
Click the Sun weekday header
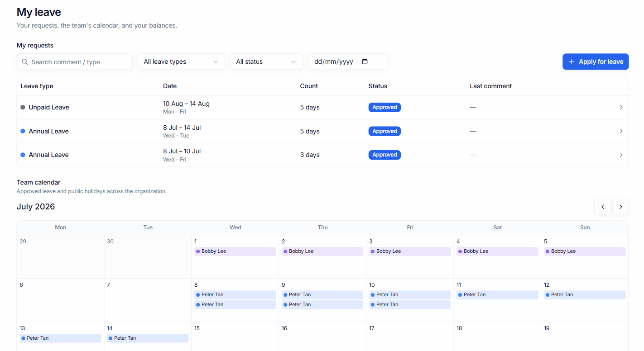[585, 228]
